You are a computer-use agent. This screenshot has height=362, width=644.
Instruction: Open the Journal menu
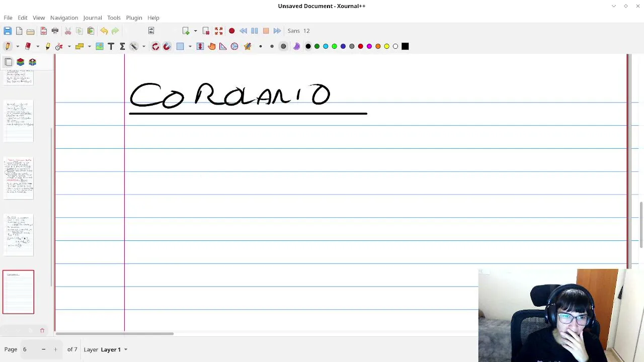click(93, 18)
